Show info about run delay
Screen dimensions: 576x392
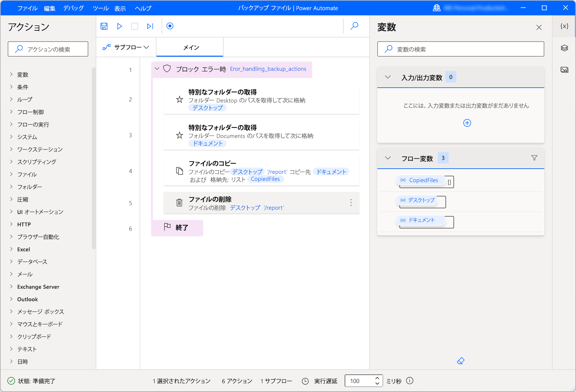tap(410, 381)
